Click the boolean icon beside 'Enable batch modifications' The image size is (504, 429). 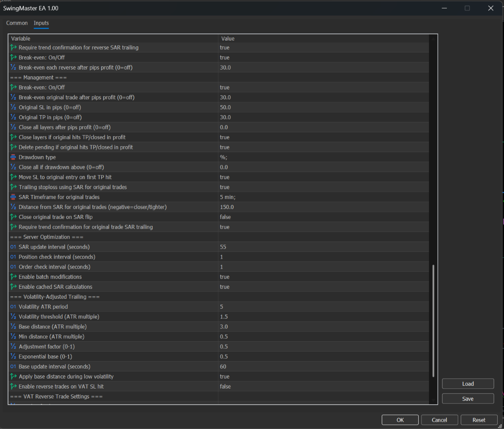(x=13, y=277)
